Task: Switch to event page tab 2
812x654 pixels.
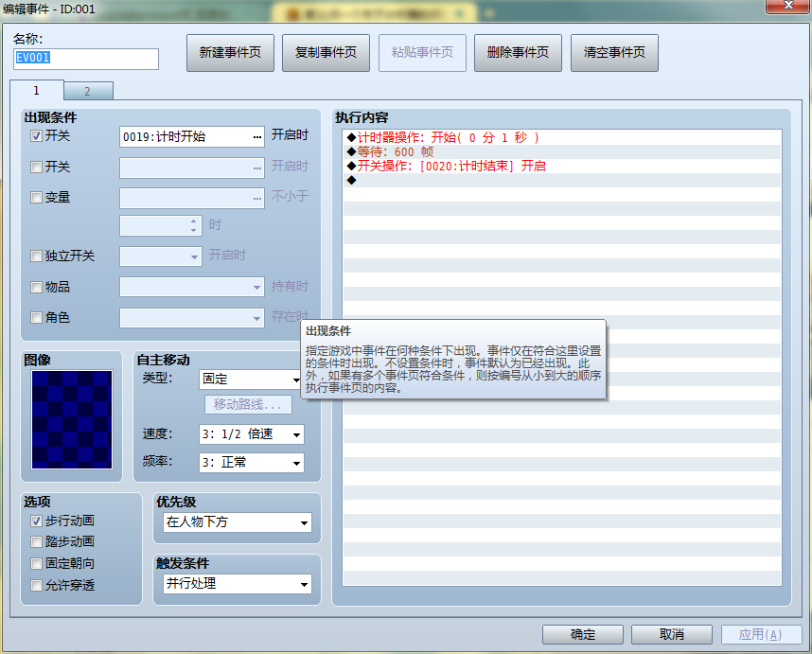Action: point(87,91)
